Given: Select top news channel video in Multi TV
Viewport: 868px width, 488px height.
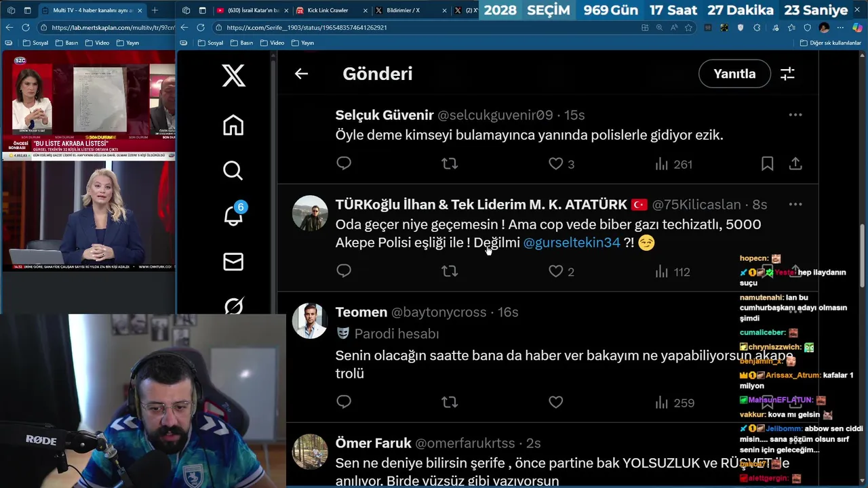Looking at the screenshot, I should 88,105.
